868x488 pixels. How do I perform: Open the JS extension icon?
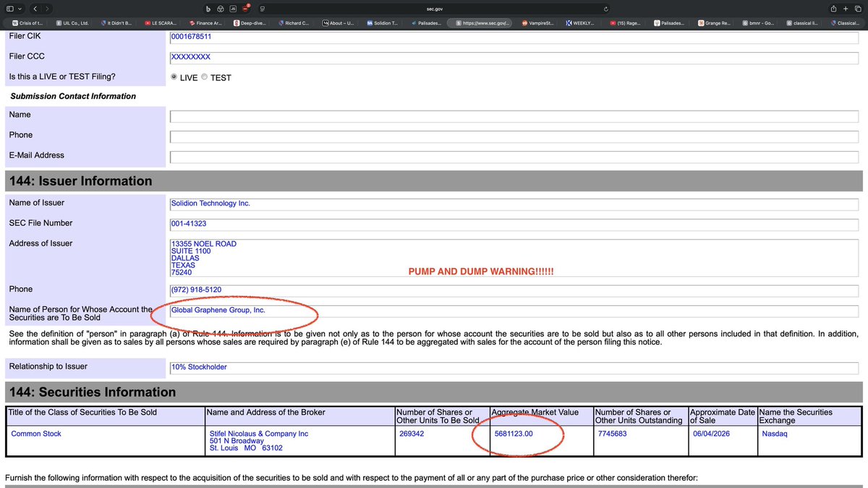pyautogui.click(x=232, y=8)
